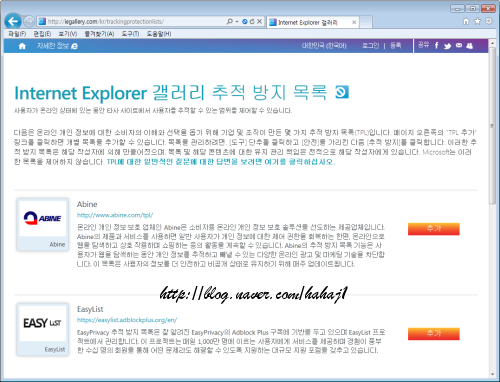Open the http://www.abine.com/tpl/ link
This screenshot has height=382, width=500.
115,215
